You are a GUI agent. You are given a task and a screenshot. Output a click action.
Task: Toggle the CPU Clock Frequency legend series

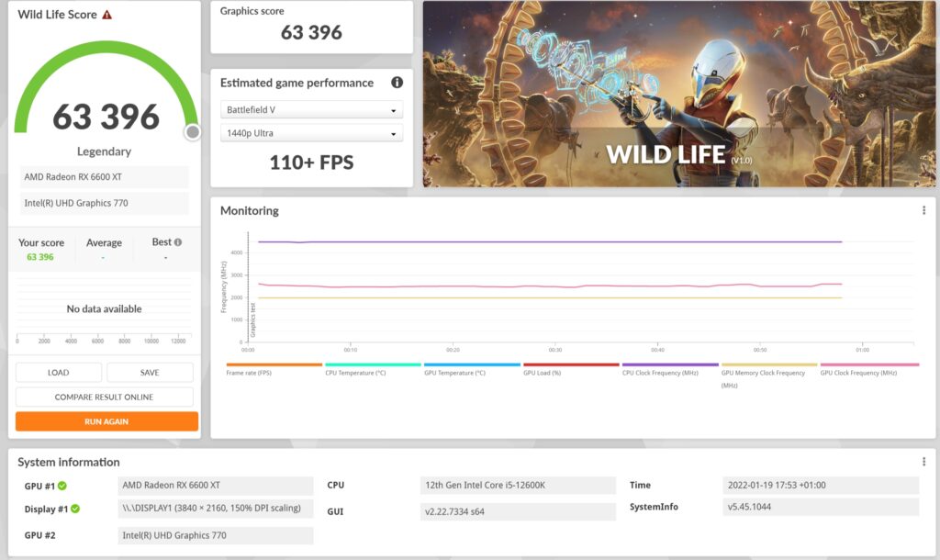(x=660, y=373)
